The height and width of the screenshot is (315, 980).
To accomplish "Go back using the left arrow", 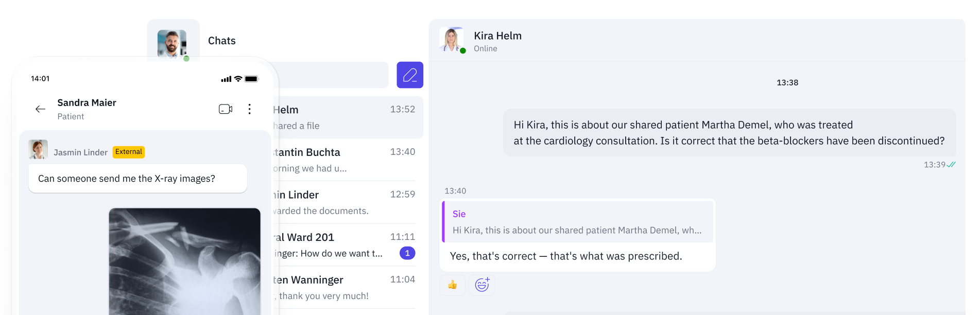I will click(x=40, y=109).
